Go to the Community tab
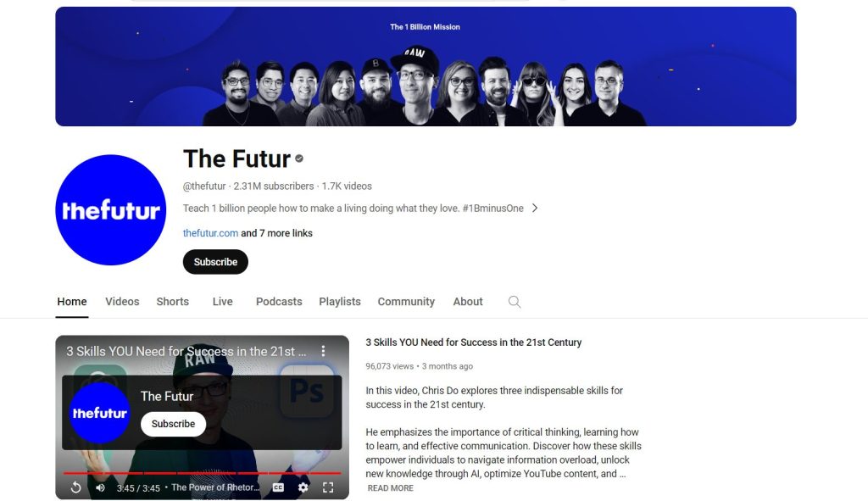Screen dimensions: 868x501 click(406, 302)
